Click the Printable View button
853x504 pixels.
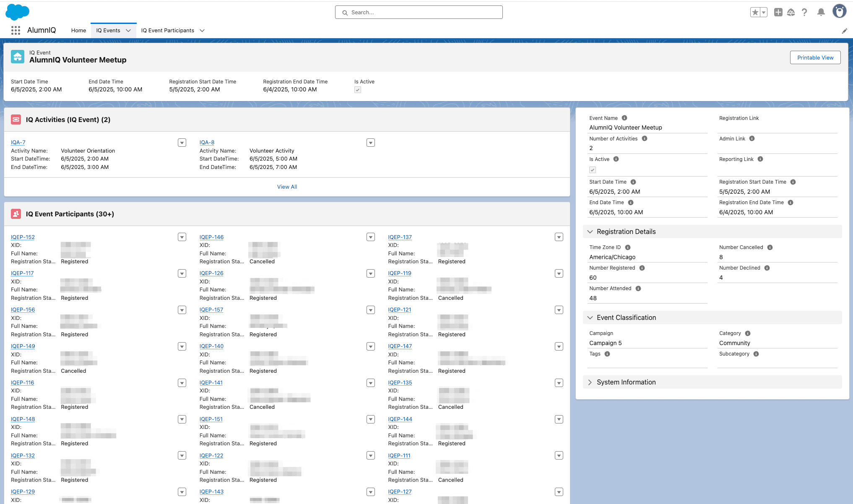pyautogui.click(x=815, y=57)
